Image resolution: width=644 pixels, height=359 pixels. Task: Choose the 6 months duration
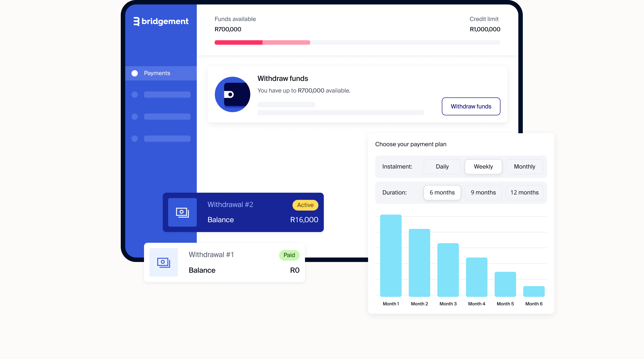(442, 192)
